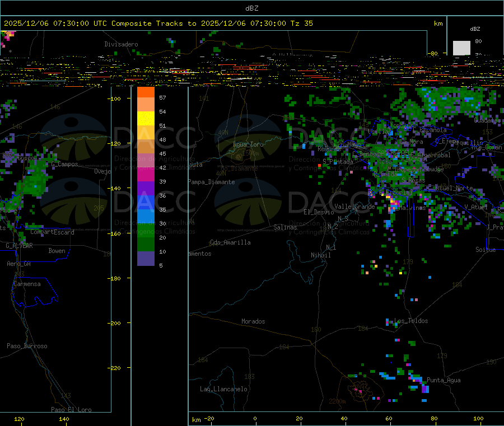Click the dBZ title at the top

tap(251, 8)
